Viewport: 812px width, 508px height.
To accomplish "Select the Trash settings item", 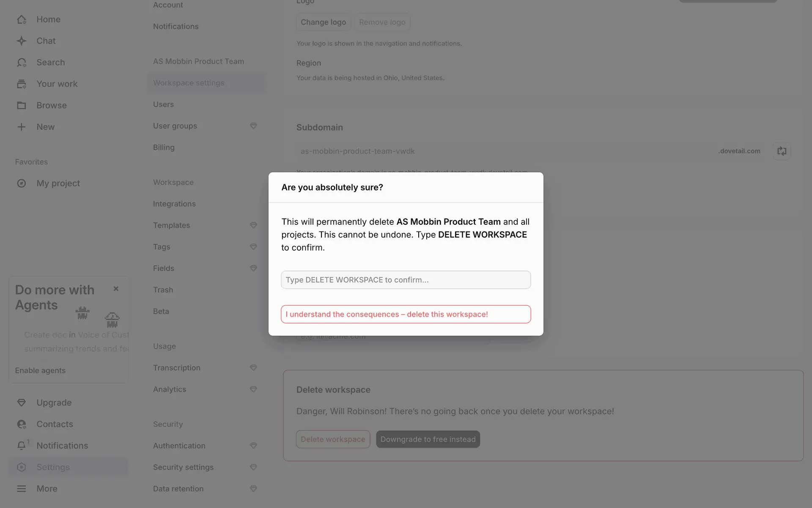I will click(x=163, y=290).
